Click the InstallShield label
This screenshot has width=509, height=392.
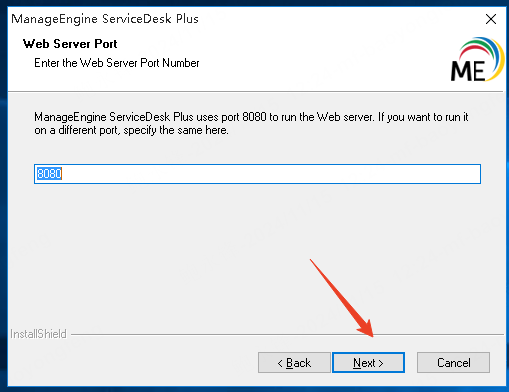(x=38, y=334)
